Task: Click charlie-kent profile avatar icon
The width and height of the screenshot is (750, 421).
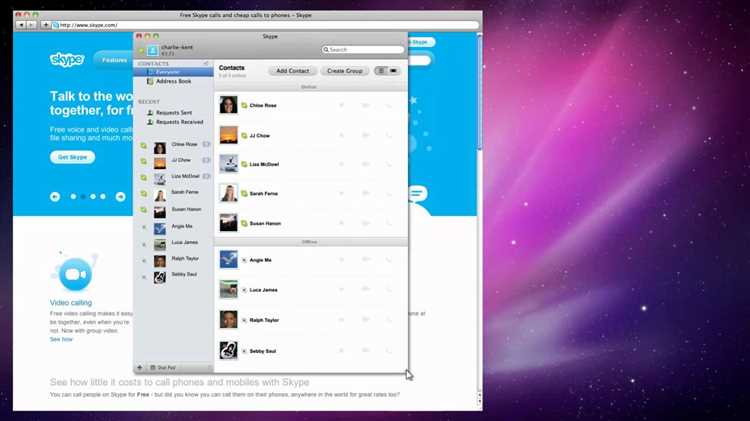Action: coord(153,50)
